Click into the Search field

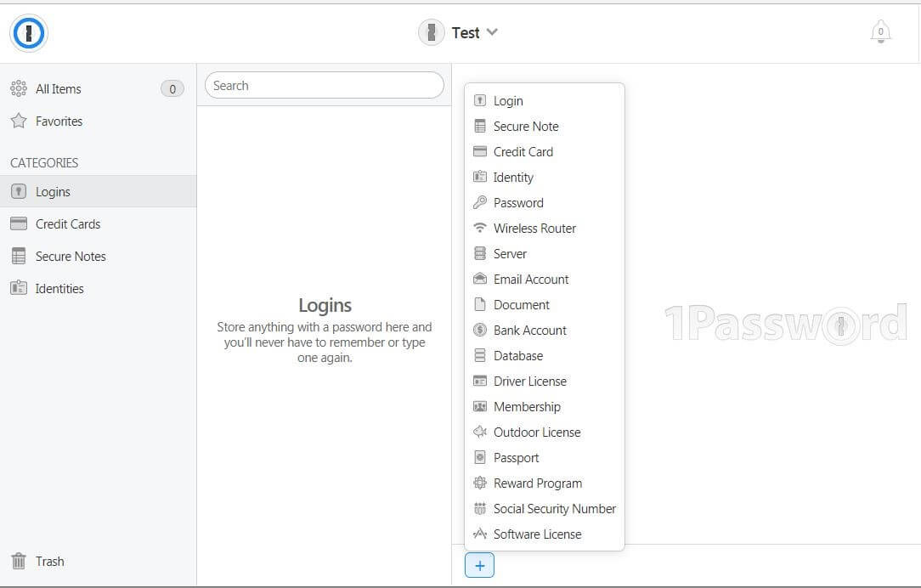tap(325, 86)
